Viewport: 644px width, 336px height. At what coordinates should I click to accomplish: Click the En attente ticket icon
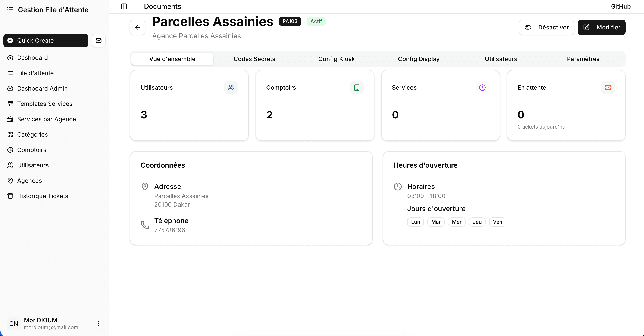(x=608, y=88)
